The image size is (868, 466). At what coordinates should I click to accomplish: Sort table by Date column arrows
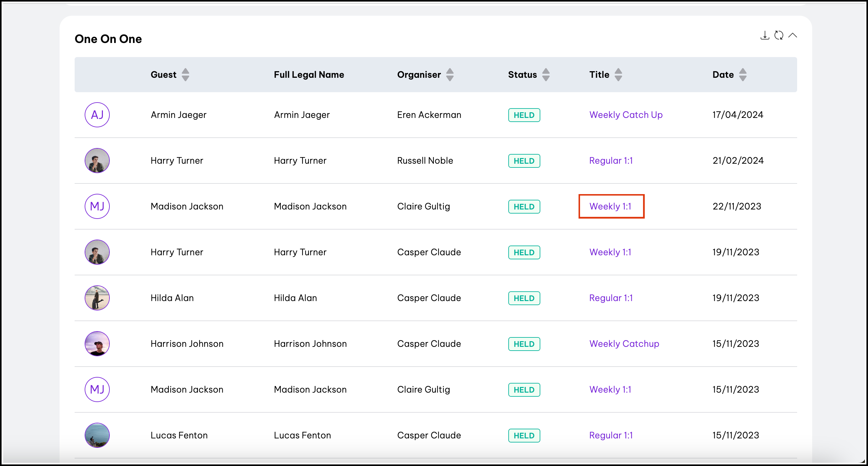click(743, 74)
